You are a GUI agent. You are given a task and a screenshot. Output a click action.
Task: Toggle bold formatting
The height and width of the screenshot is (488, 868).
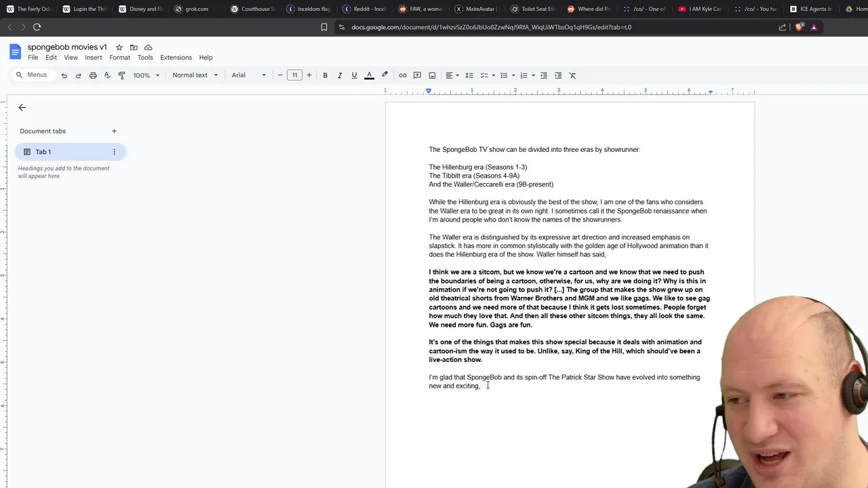(325, 75)
